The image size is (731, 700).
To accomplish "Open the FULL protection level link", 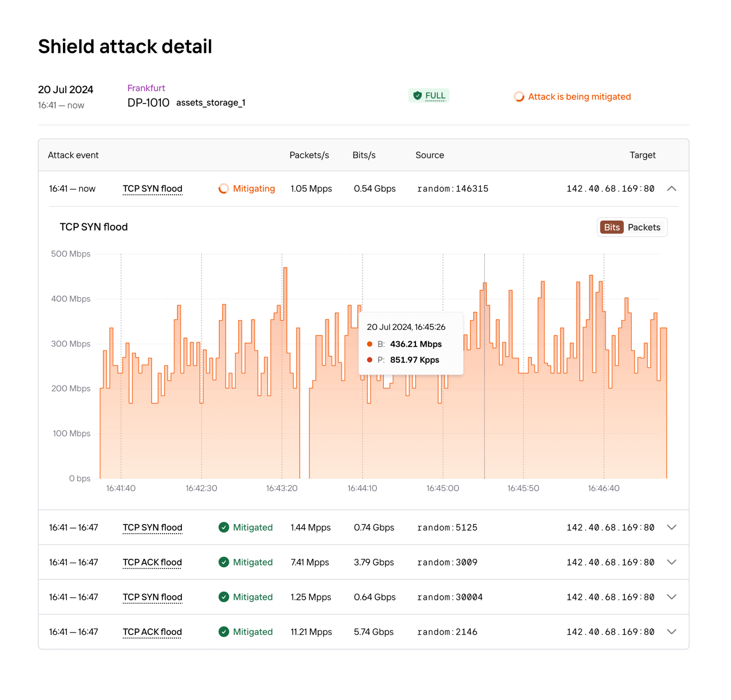I will [x=435, y=96].
